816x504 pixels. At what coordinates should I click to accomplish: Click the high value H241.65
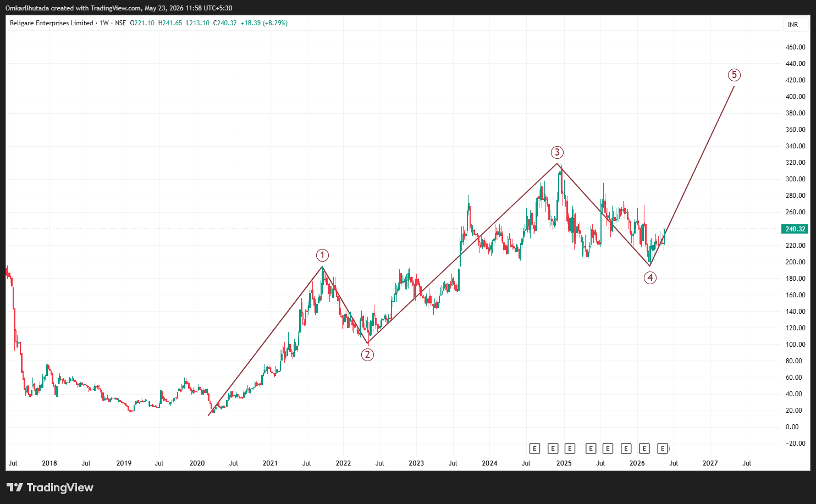(170, 23)
